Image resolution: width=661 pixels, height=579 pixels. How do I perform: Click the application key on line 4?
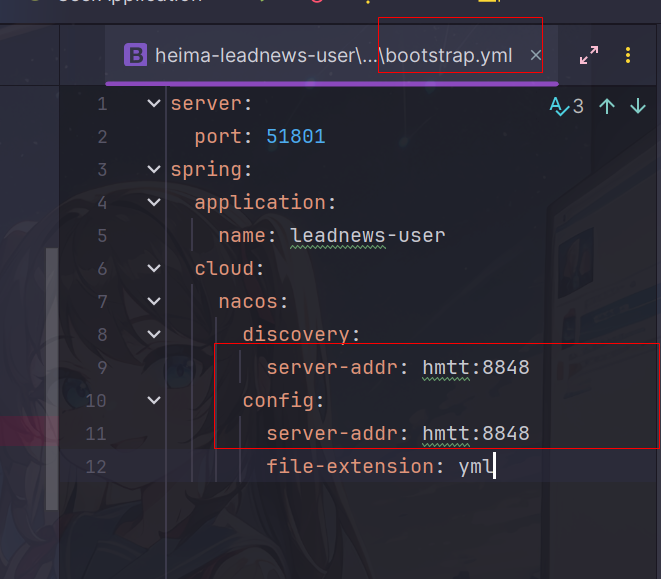pyautogui.click(x=260, y=202)
